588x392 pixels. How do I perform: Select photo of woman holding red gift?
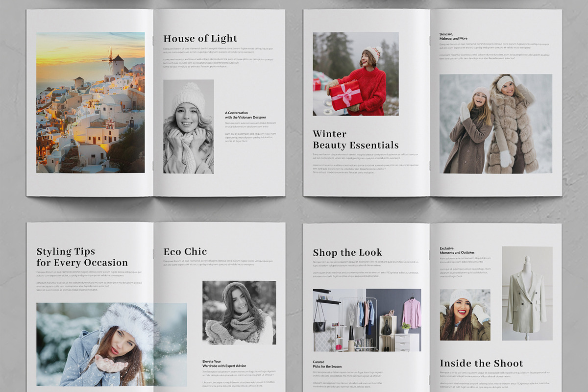click(x=356, y=74)
